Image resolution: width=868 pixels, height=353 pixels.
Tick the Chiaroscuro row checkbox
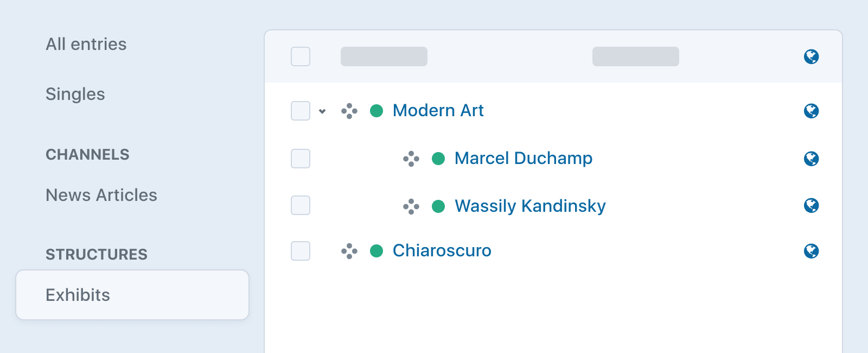[x=301, y=251]
